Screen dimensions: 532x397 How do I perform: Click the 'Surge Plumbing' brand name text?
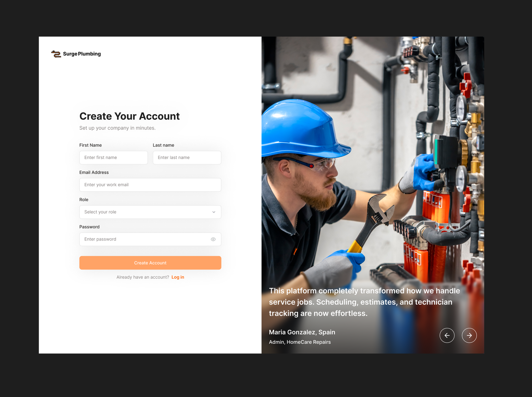(82, 54)
